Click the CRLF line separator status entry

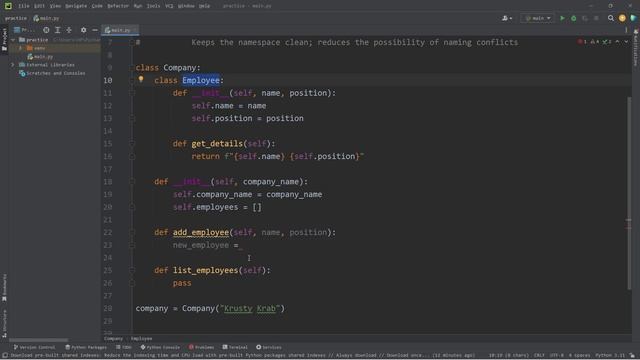(539, 356)
